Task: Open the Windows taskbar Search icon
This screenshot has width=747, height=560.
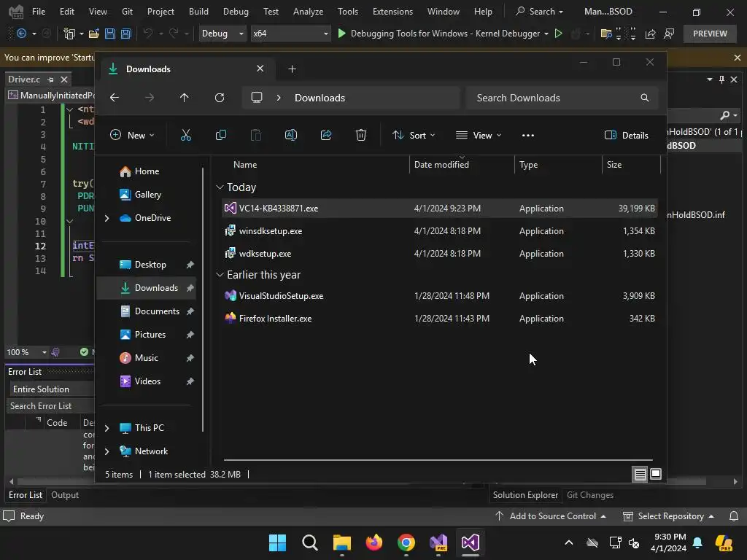Action: coord(309,542)
